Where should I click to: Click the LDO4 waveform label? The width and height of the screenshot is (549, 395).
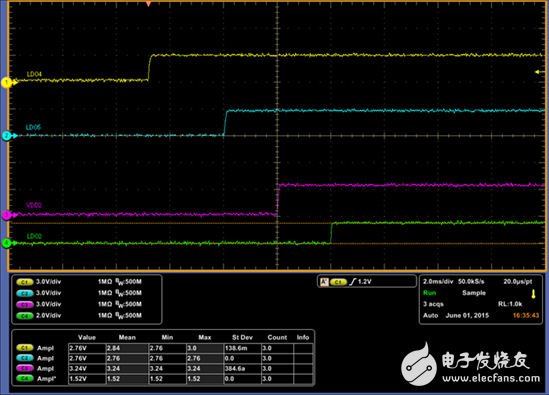(x=34, y=74)
